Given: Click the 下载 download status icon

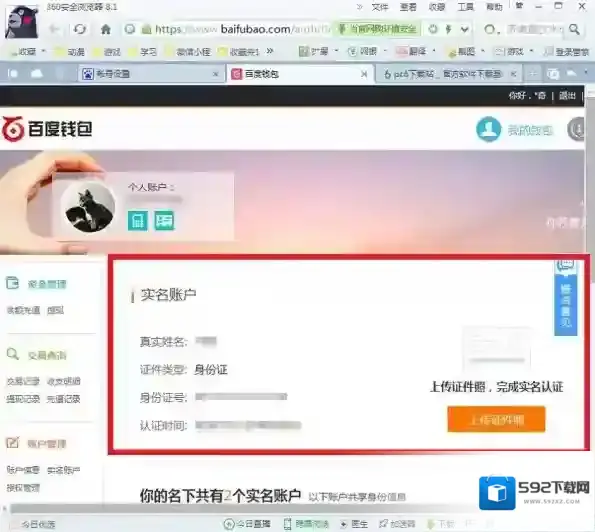Looking at the screenshot, I should pos(440,524).
